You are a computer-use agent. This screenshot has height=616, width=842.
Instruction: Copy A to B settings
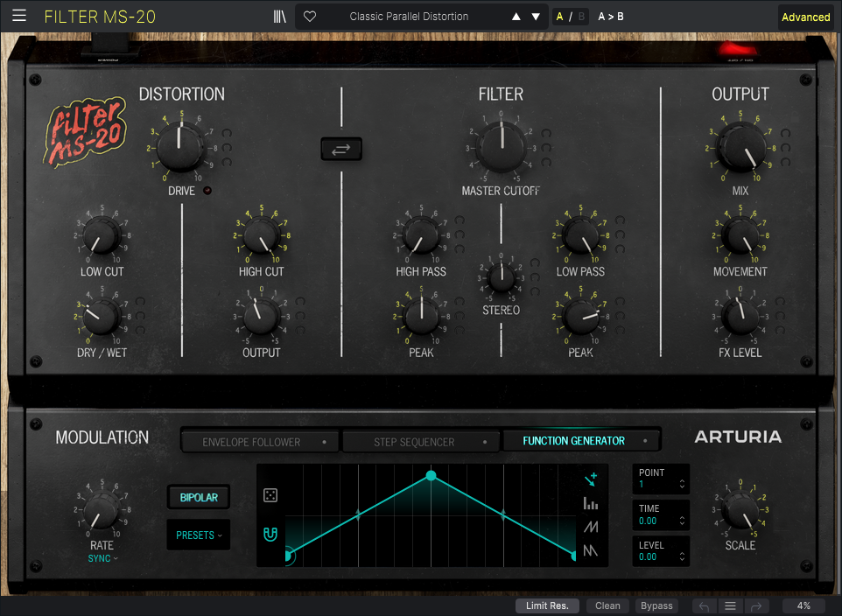[611, 17]
